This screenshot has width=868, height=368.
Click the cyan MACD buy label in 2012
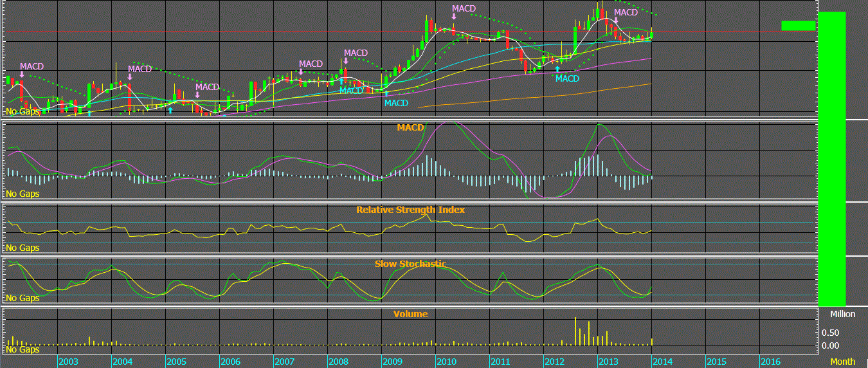click(568, 78)
